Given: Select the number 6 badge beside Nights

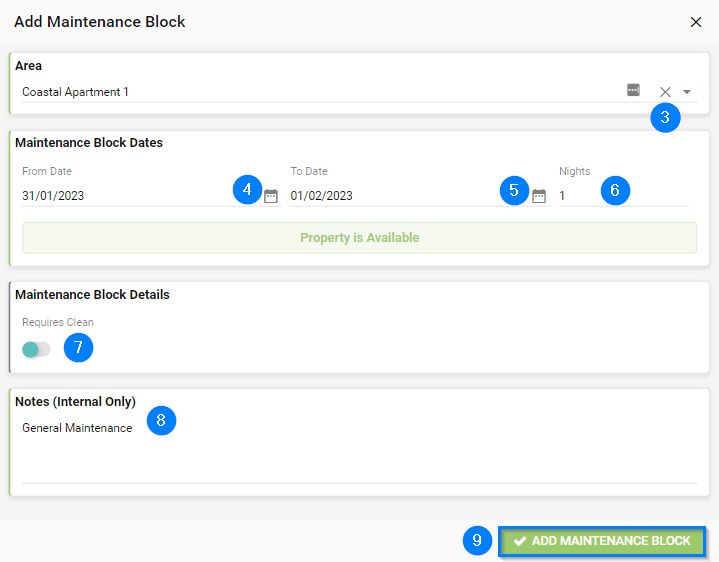Looking at the screenshot, I should (615, 189).
